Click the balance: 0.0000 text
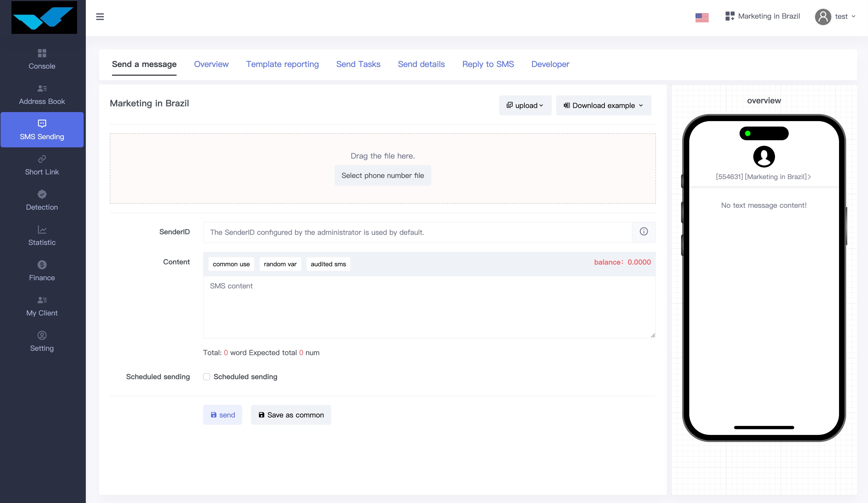Viewport: 868px width, 503px height. click(x=622, y=262)
